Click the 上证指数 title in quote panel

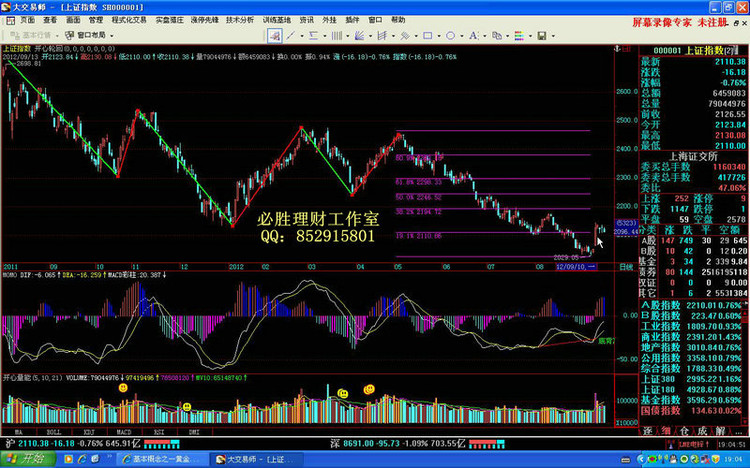point(704,50)
